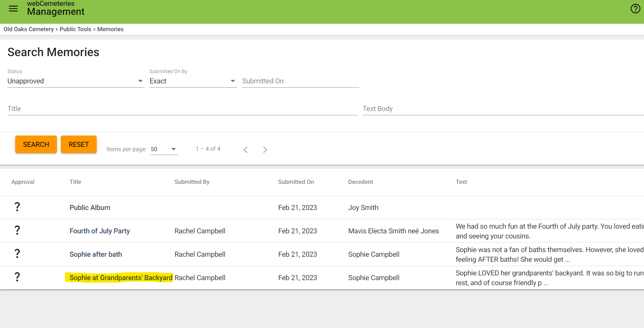Open the Status dropdown showing Unapproved
Screen dimensions: 644x328
pos(76,81)
